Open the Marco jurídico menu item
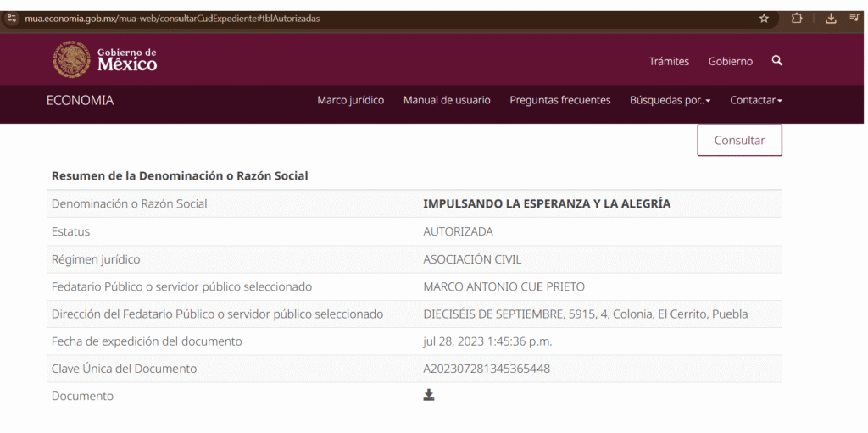Screen dimensions: 868x433 (350, 100)
